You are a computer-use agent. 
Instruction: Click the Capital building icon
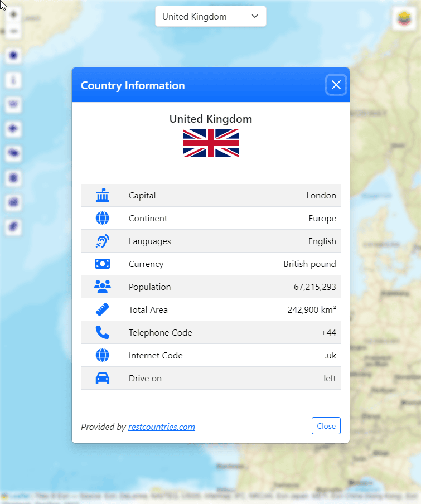pyautogui.click(x=103, y=195)
